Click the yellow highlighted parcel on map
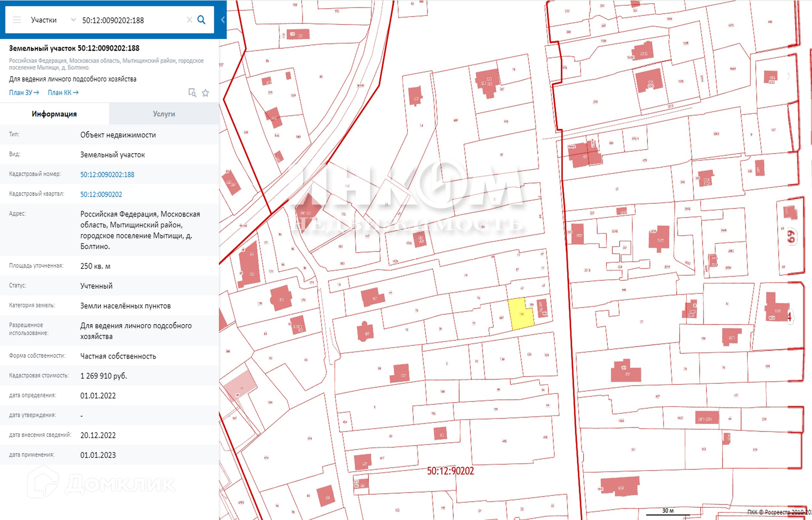 [x=520, y=315]
